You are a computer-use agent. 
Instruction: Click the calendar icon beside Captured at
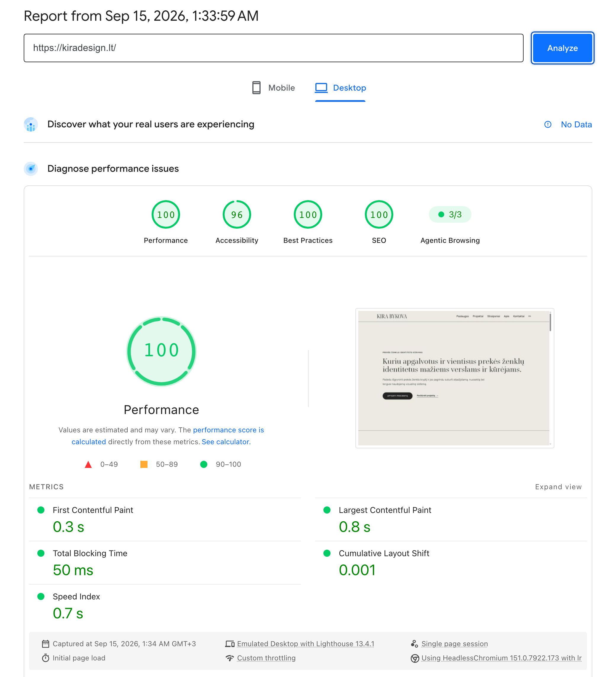point(45,644)
